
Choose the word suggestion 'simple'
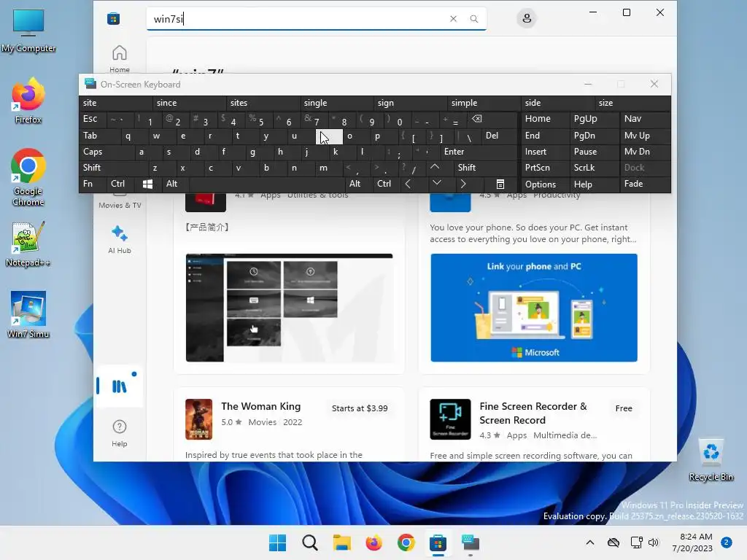(x=484, y=103)
